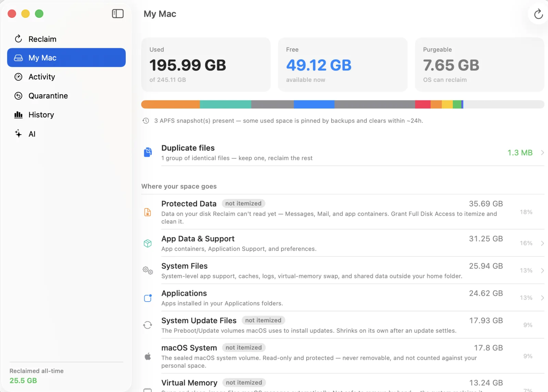Image resolution: width=548 pixels, height=392 pixels.
Task: Click the 35.69 GB Protected Data size
Action: pyautogui.click(x=486, y=204)
